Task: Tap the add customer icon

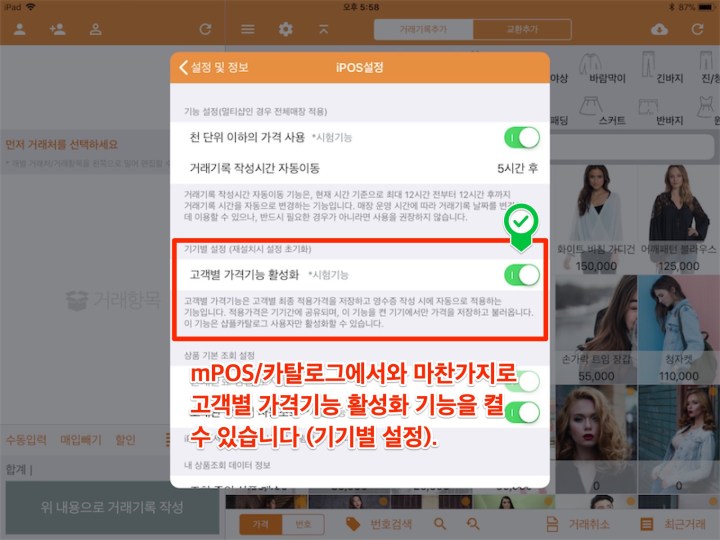Action: (57, 30)
